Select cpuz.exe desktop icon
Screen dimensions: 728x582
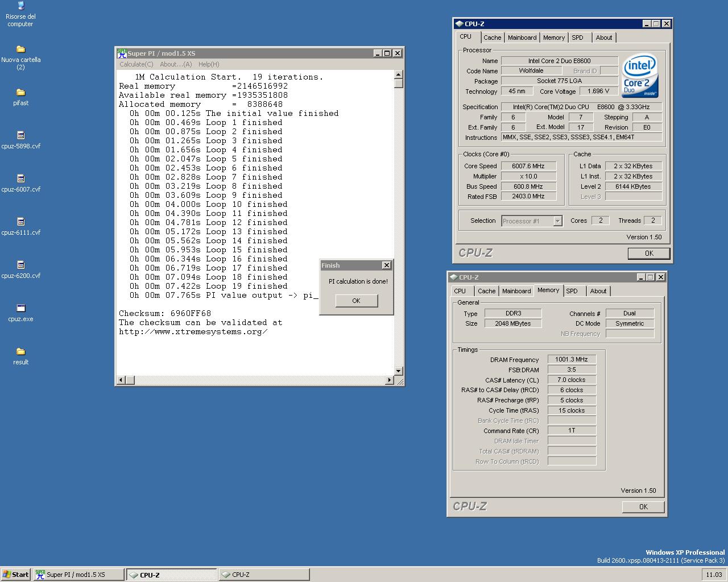[x=20, y=309]
